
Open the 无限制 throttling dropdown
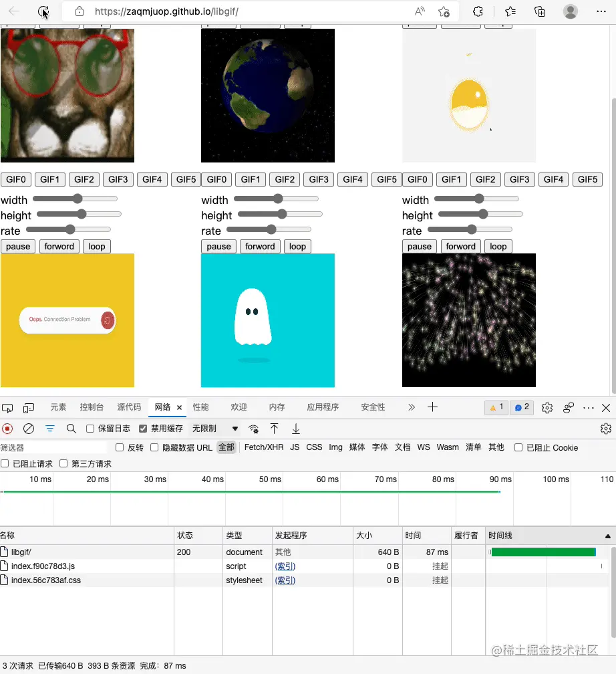point(215,429)
